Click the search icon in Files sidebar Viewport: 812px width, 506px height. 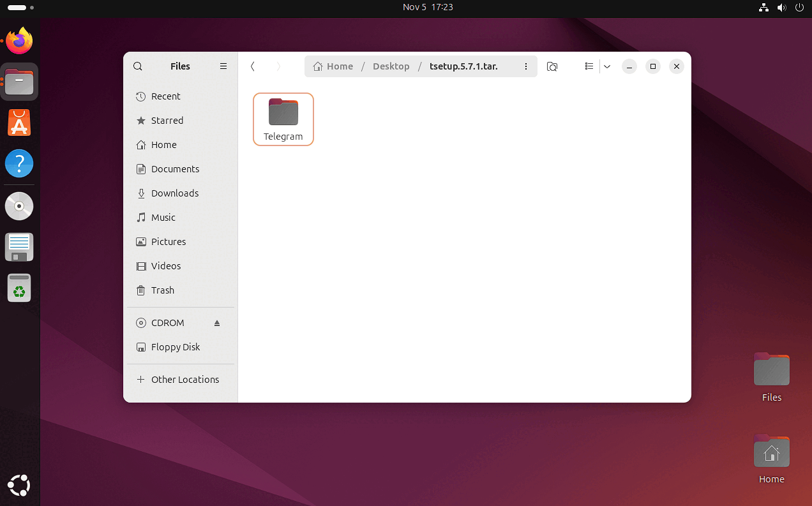pyautogui.click(x=138, y=66)
